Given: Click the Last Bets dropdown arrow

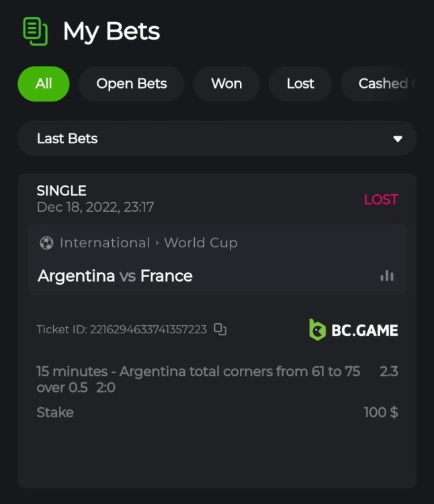Looking at the screenshot, I should (398, 139).
